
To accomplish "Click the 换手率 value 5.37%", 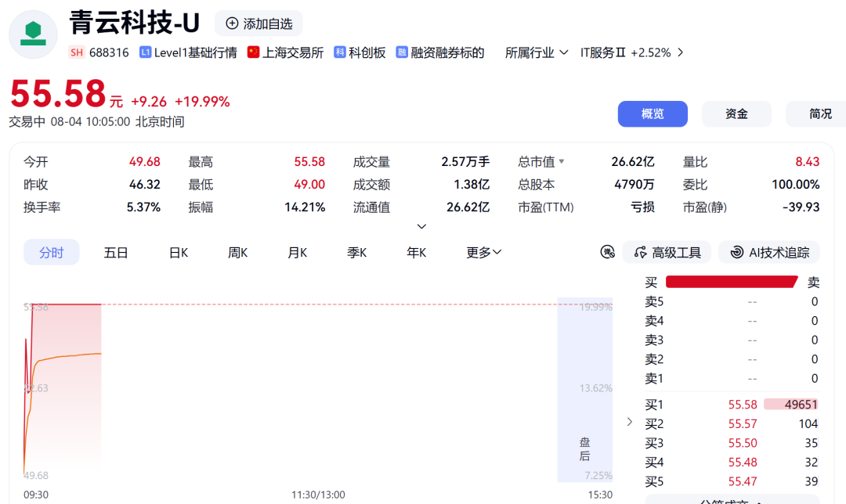I will click(x=143, y=207).
